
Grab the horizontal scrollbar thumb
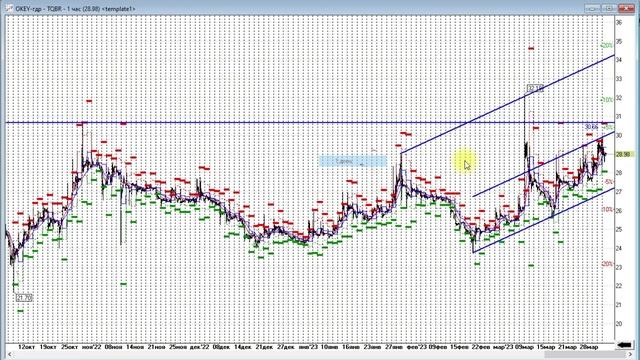pyautogui.click(x=584, y=355)
